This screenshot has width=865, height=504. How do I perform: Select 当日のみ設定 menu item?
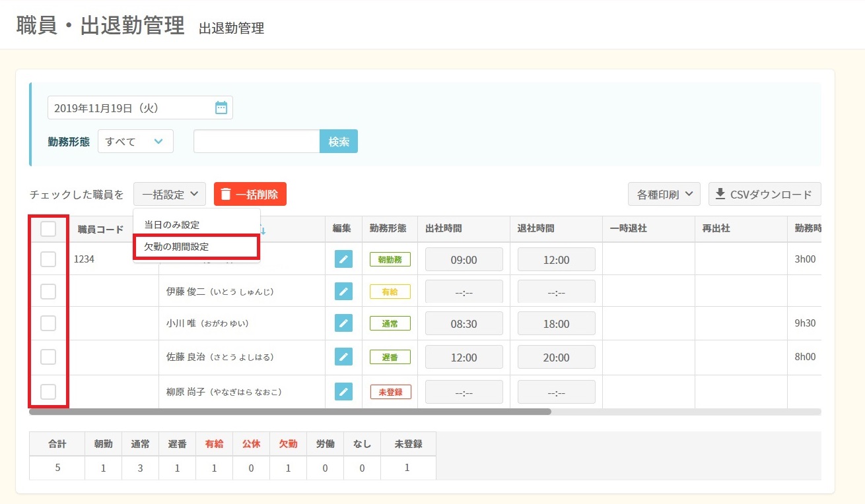point(172,225)
